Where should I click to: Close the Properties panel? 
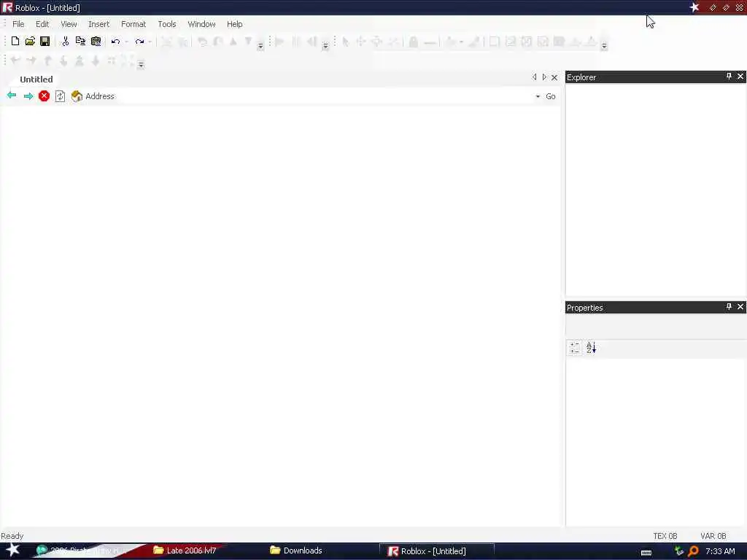click(x=740, y=307)
